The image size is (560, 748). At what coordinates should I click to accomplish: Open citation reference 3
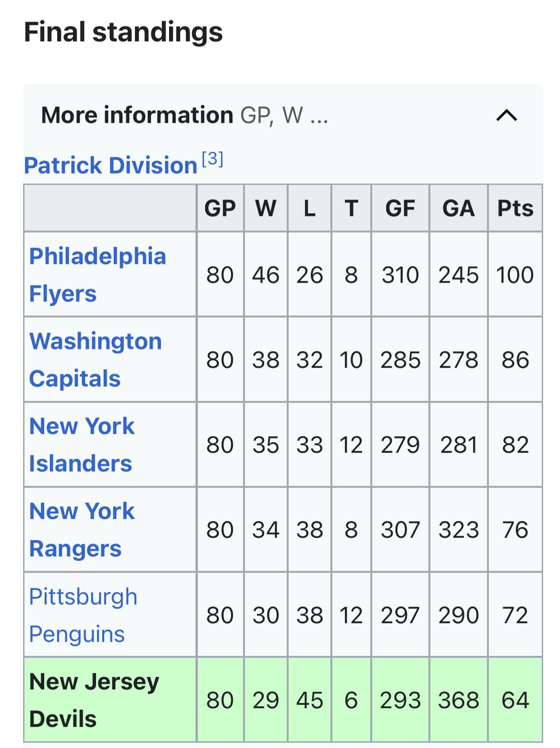[212, 158]
